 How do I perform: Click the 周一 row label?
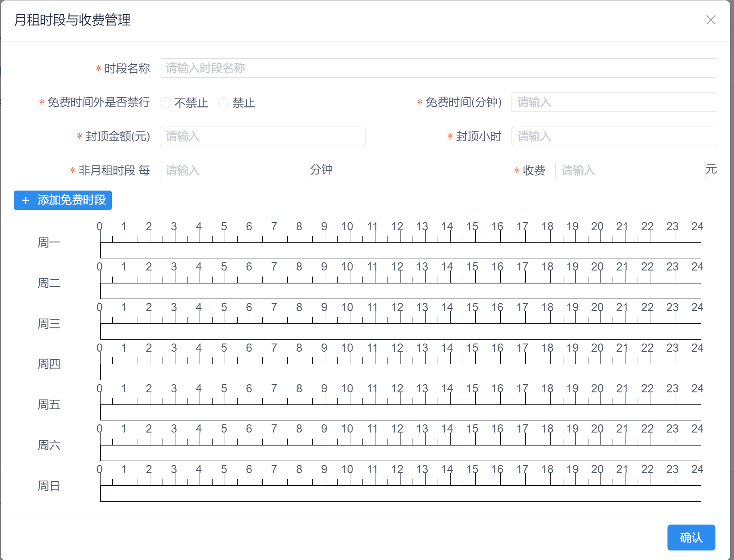tap(49, 243)
